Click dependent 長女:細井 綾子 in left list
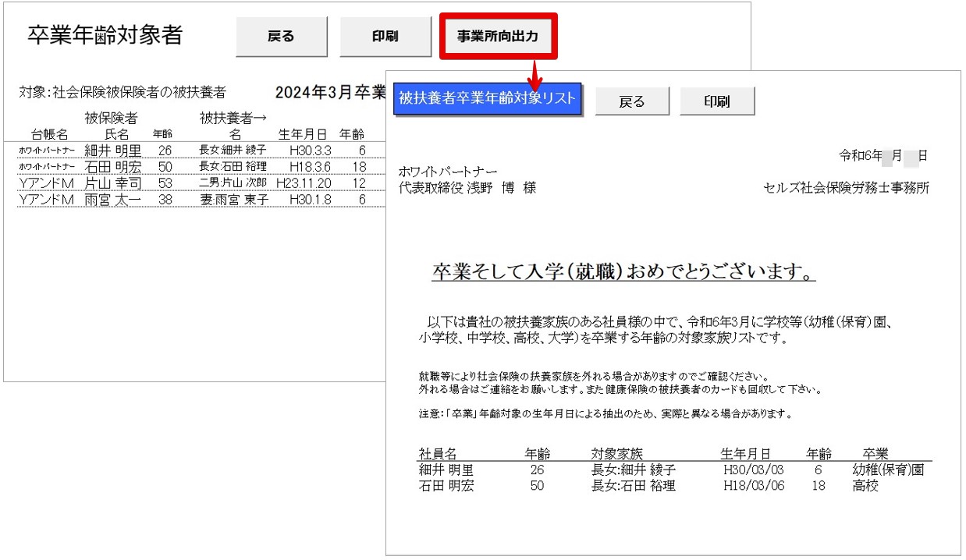The height and width of the screenshot is (560, 966). coord(233,150)
